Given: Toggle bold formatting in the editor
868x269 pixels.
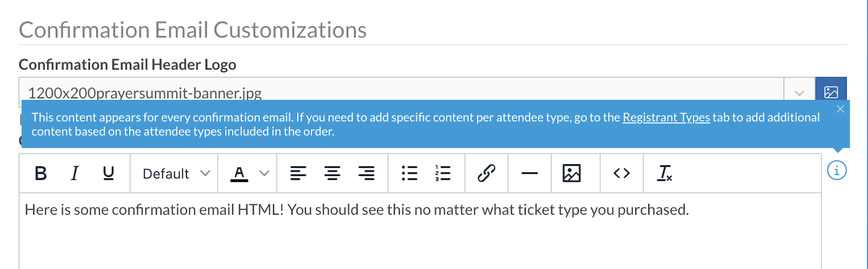Looking at the screenshot, I should pyautogui.click(x=41, y=173).
